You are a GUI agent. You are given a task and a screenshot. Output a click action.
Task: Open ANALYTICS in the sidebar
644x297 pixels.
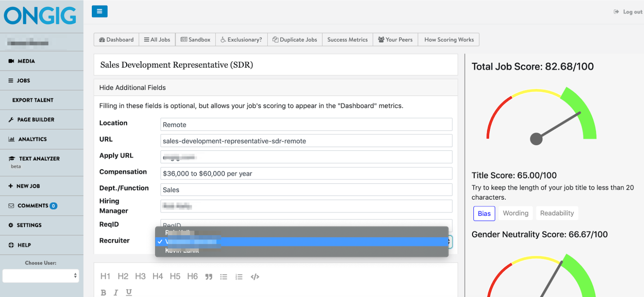[41, 139]
